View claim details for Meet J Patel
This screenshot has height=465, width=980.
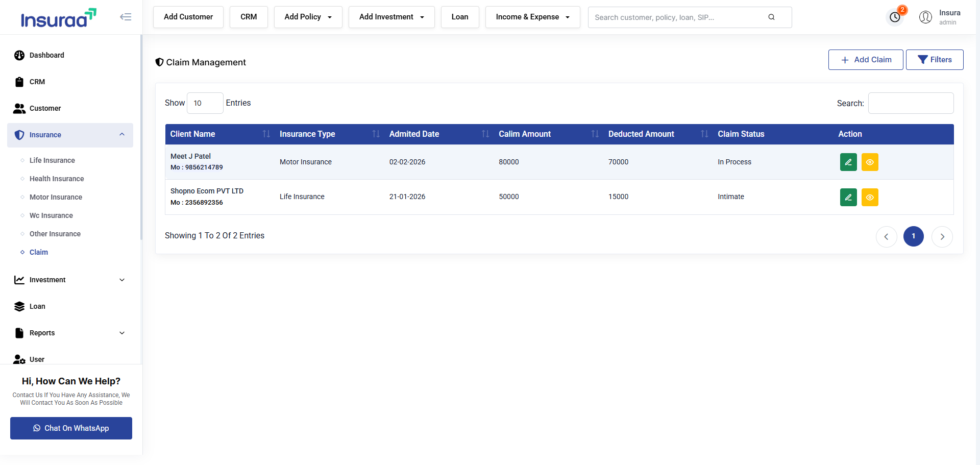[x=870, y=162]
